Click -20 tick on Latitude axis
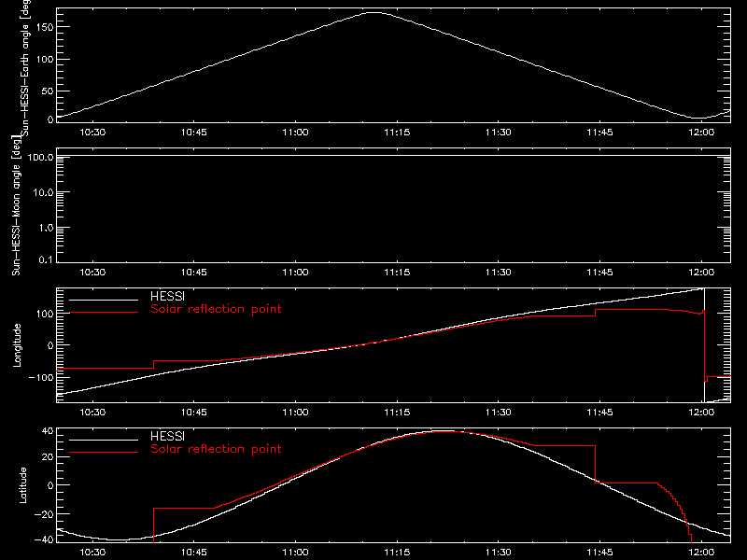This screenshot has height=560, width=747. coord(44,514)
